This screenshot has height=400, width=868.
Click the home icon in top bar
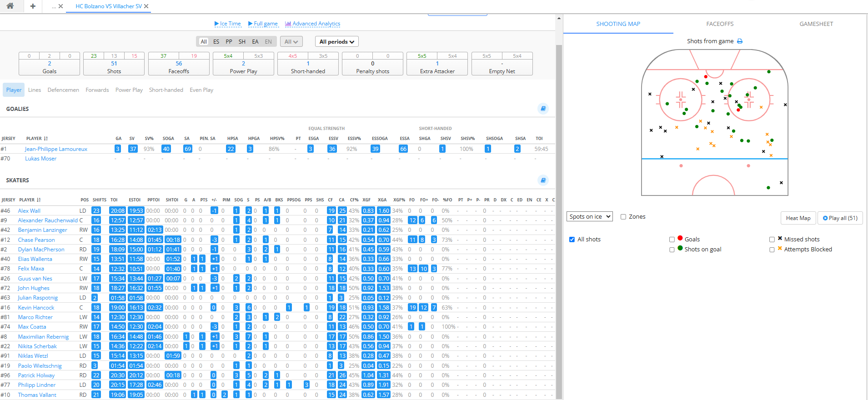click(x=10, y=6)
